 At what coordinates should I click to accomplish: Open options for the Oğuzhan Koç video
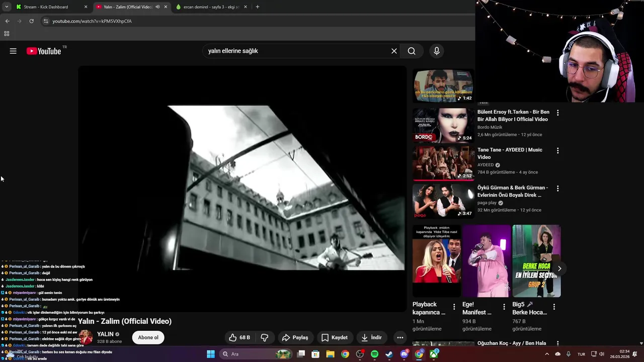[557, 343]
